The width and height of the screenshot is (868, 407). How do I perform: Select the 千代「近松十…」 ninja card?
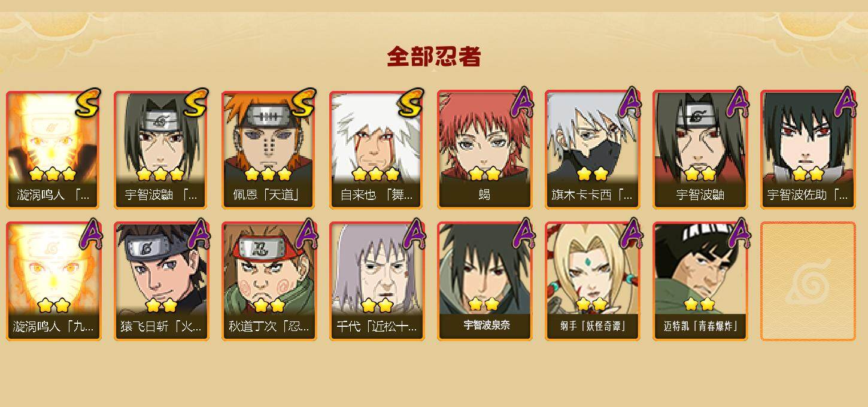click(377, 281)
